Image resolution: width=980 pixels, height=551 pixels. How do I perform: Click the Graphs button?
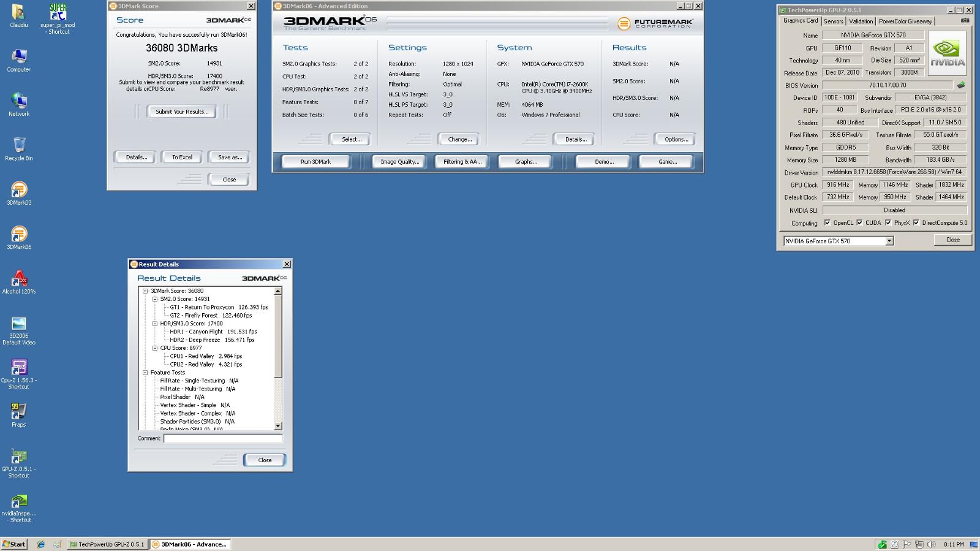click(x=526, y=162)
